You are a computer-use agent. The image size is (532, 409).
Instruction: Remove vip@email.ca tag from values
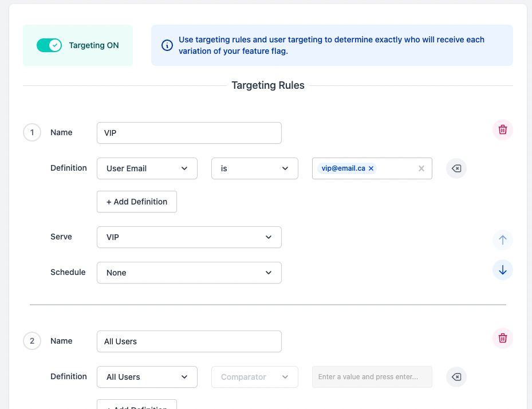click(x=371, y=168)
